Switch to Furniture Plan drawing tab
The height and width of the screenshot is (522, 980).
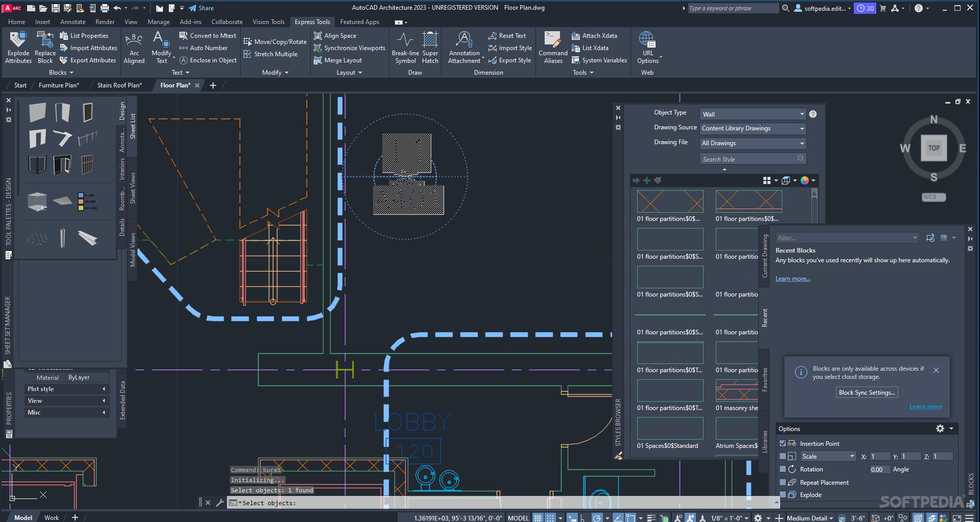click(59, 85)
